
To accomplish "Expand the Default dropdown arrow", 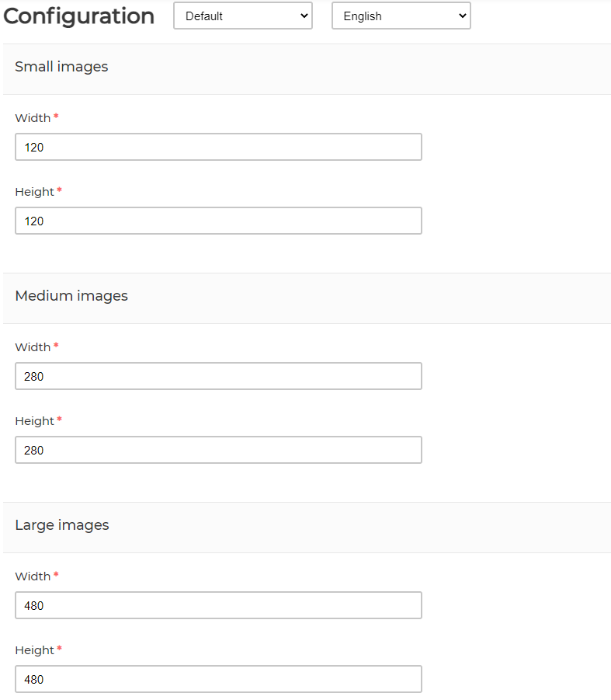I will [304, 16].
